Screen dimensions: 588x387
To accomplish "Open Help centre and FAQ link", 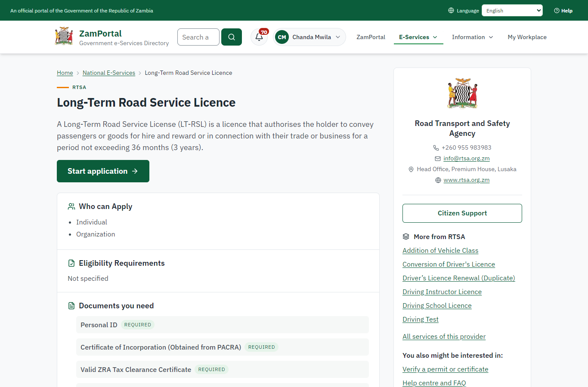I will (434, 383).
